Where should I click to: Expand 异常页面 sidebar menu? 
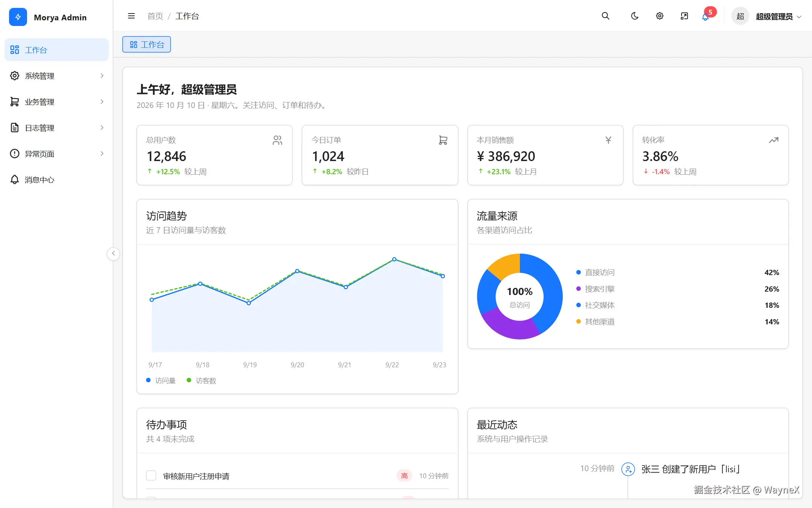click(57, 154)
